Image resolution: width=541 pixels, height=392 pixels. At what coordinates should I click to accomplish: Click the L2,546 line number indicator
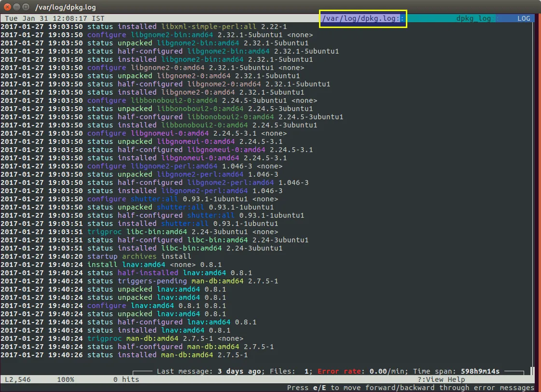15,379
